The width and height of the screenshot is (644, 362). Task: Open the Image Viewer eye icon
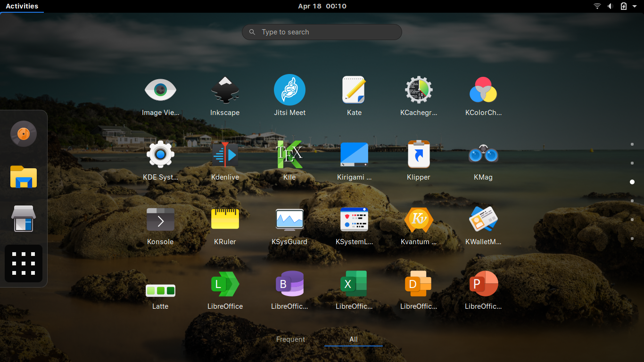tap(160, 90)
